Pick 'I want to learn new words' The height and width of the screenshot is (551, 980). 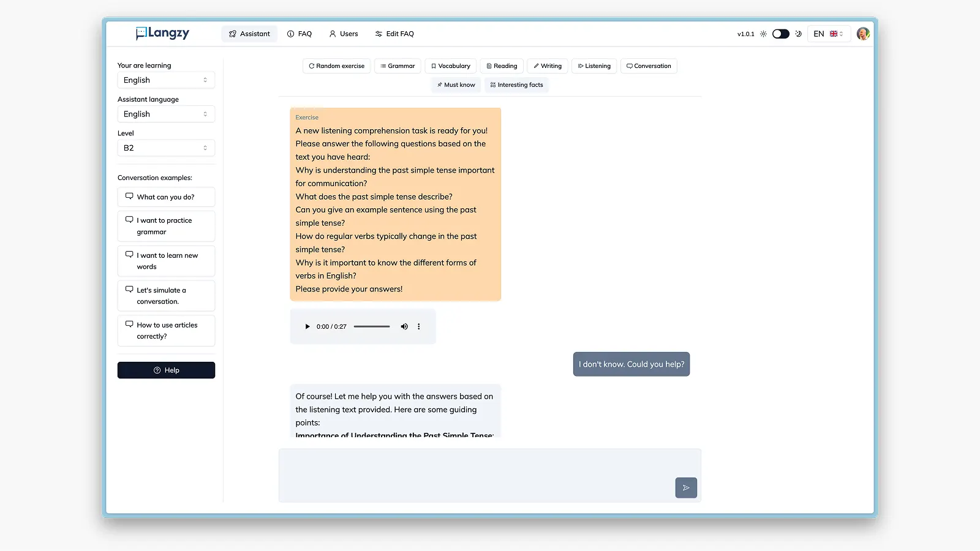tap(166, 261)
